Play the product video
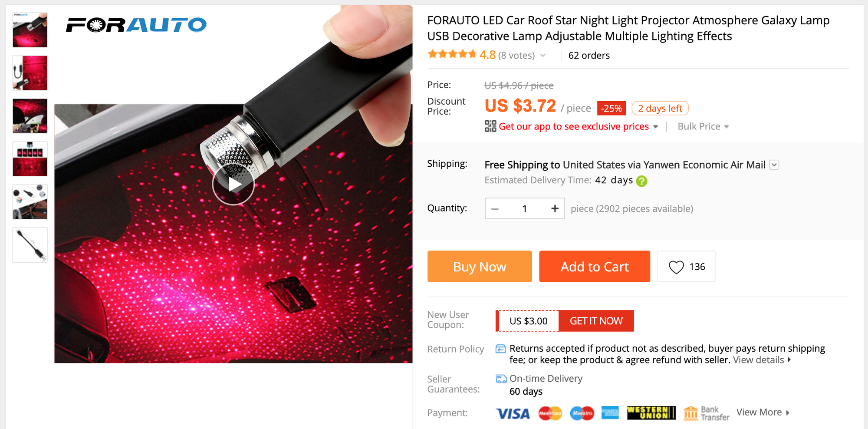The image size is (868, 429). 233,185
